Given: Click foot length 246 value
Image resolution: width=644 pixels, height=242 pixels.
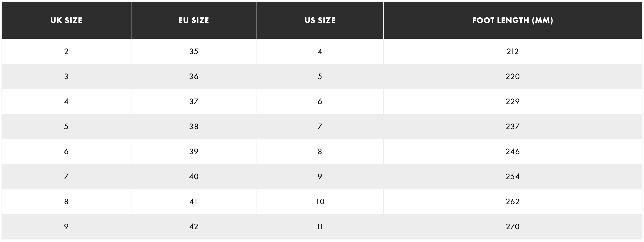Looking at the screenshot, I should 513,152.
